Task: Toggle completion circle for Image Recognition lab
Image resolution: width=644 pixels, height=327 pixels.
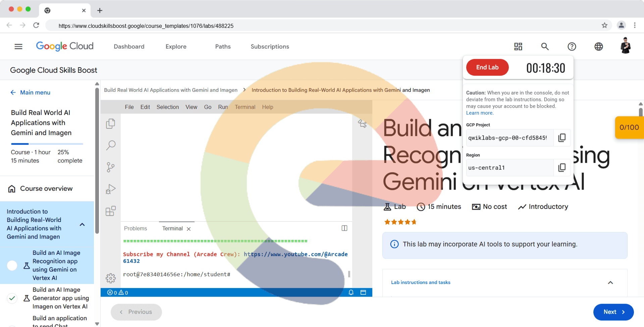Action: (12, 265)
